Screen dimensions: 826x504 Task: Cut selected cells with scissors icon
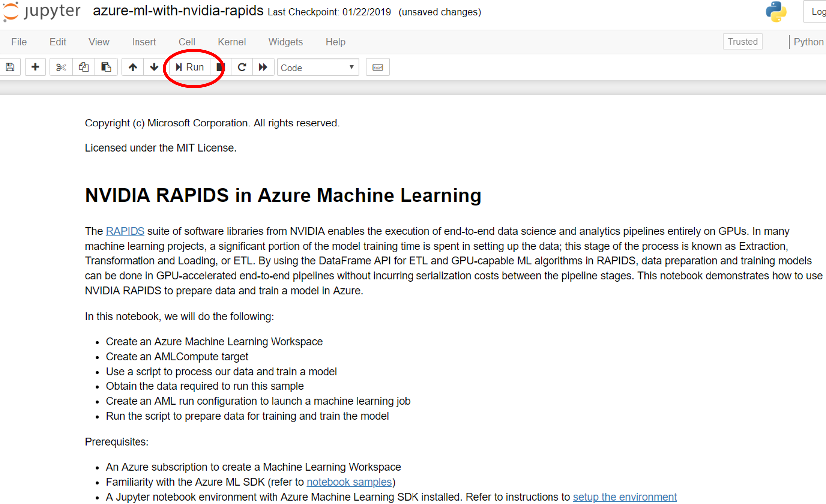click(61, 67)
